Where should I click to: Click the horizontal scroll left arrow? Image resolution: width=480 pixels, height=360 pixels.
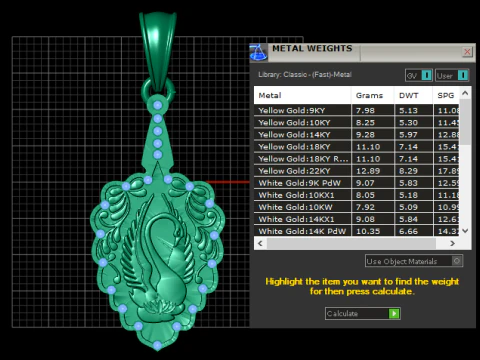click(x=260, y=243)
